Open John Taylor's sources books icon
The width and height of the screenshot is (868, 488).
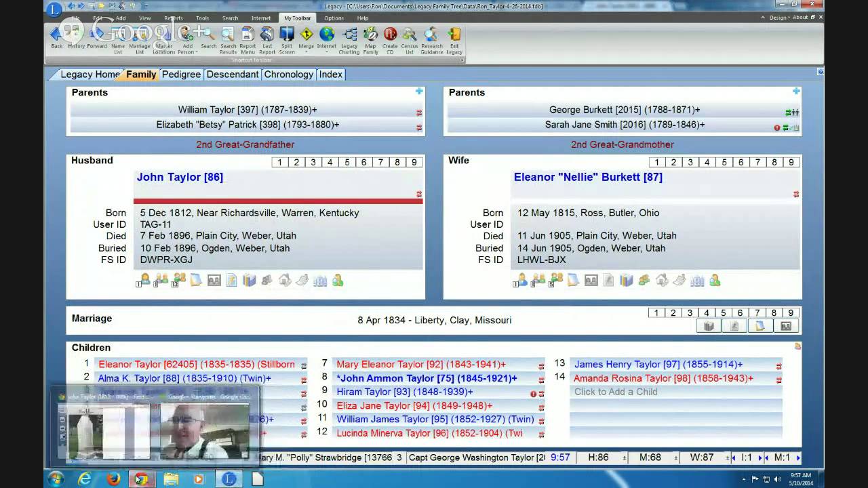click(250, 280)
